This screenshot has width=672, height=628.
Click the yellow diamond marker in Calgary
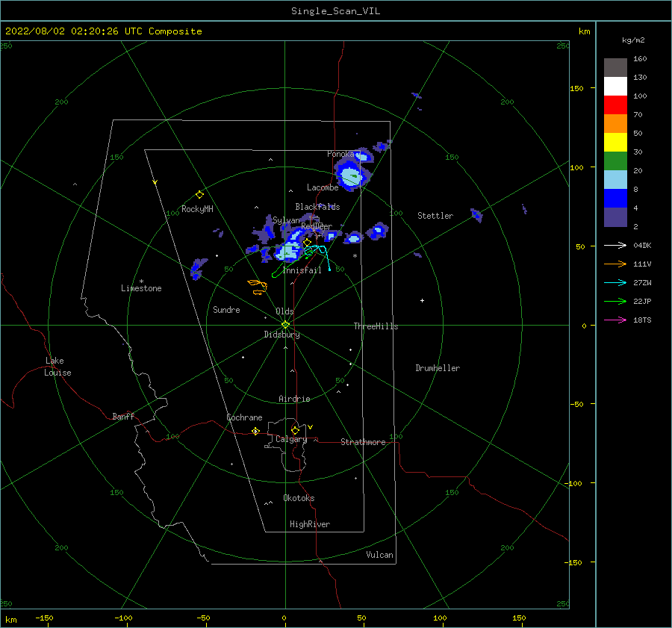click(295, 430)
